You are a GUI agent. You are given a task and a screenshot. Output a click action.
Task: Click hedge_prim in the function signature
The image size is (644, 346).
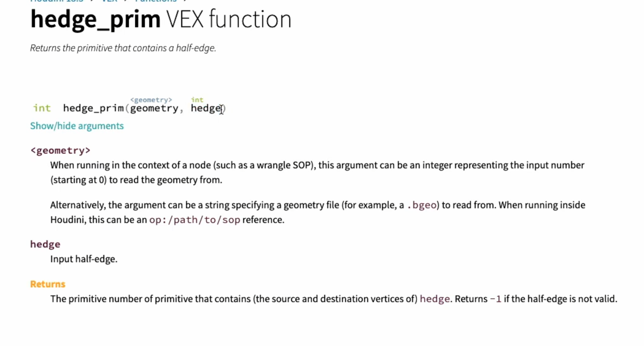(93, 108)
